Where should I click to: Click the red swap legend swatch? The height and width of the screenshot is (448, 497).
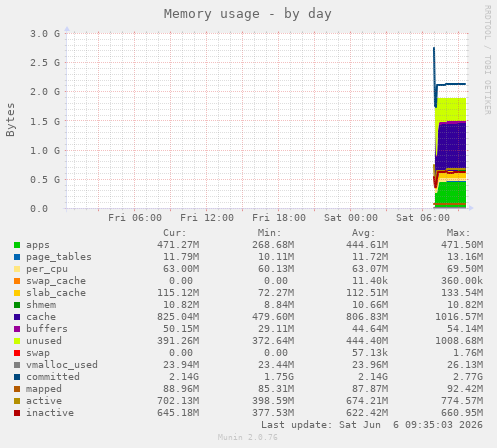[x=17, y=353]
